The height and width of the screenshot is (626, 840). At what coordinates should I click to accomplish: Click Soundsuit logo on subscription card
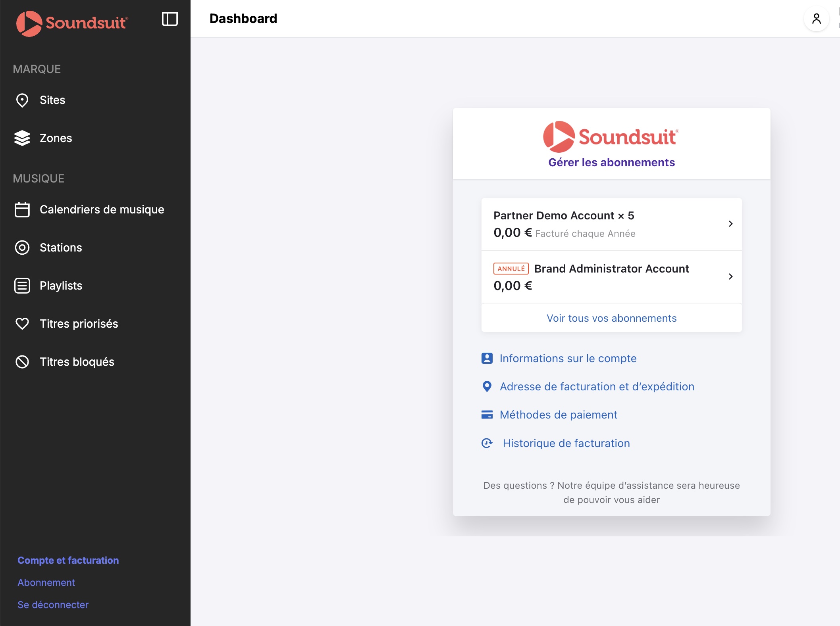point(611,137)
